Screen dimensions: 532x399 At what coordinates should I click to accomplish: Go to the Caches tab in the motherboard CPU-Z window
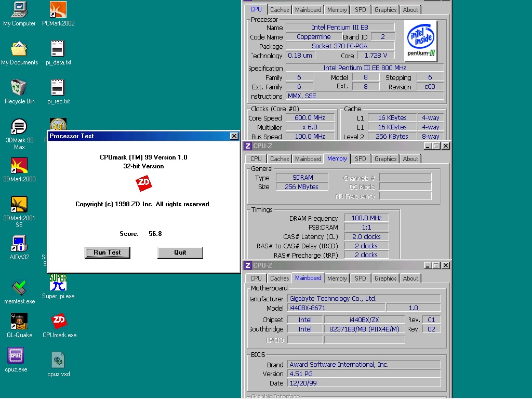tap(280, 278)
